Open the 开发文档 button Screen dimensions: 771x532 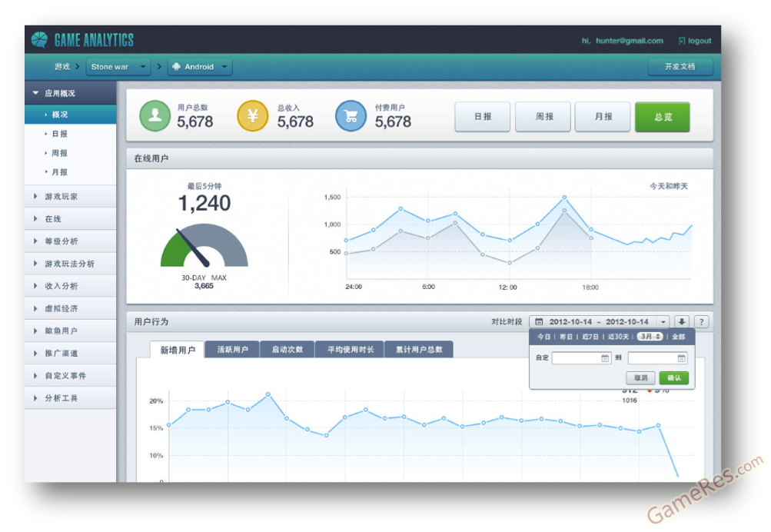680,66
